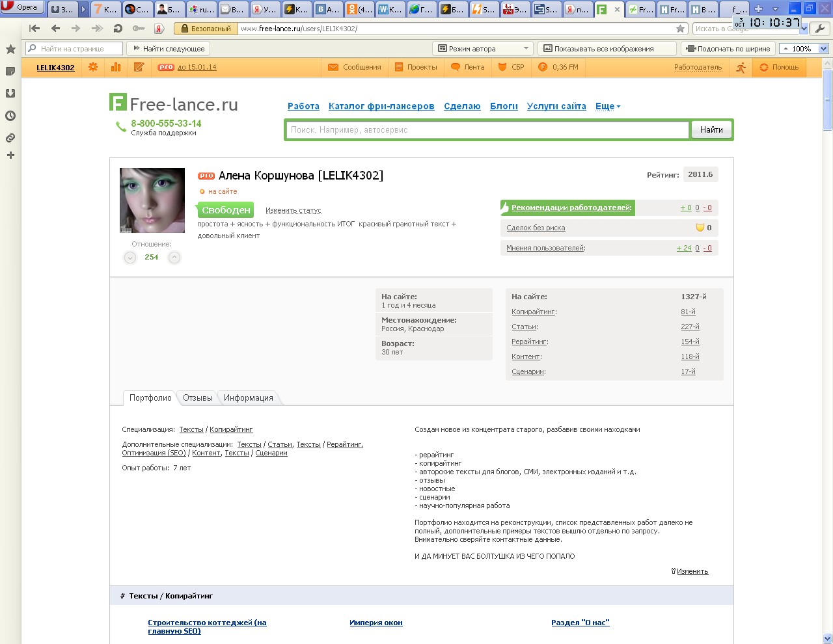The width and height of the screenshot is (833, 644).
Task: Click the password wand key icon
Action: coord(138,29)
